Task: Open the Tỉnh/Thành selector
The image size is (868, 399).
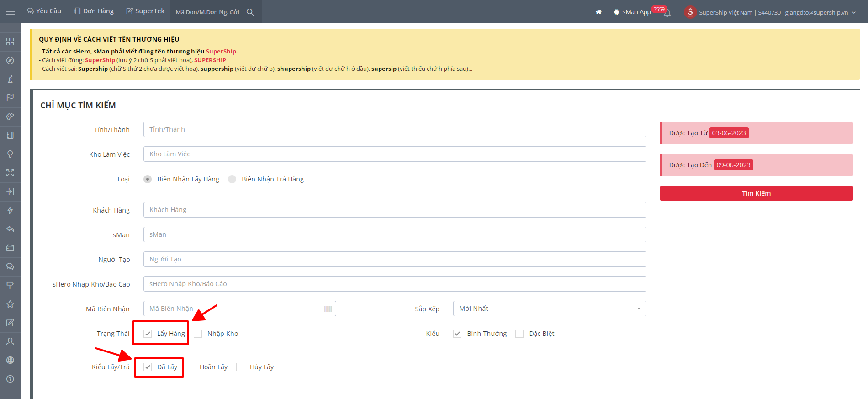Action: coord(395,129)
